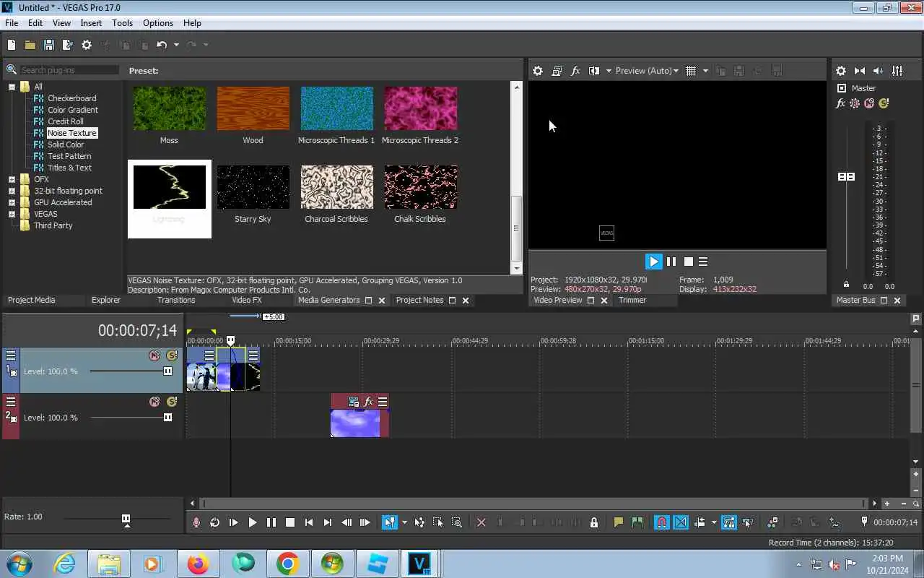Click Downmix Output icon in Master Bus

tap(860, 71)
